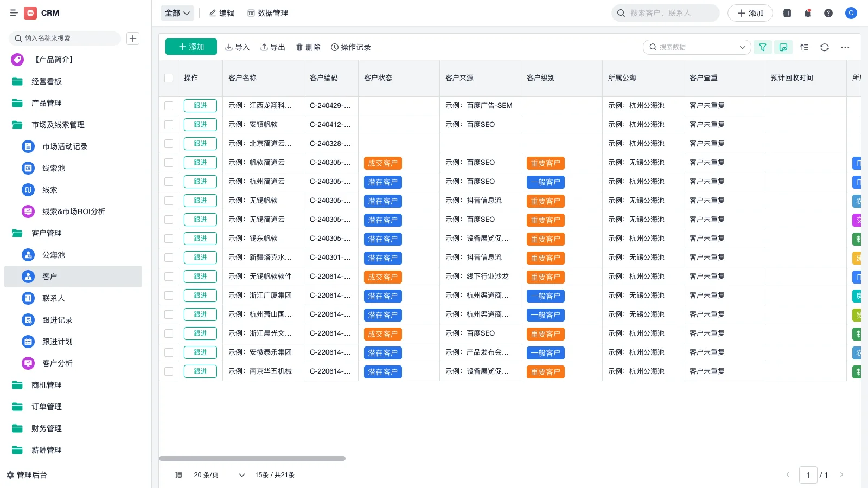The image size is (868, 488).
Task: Add a new item via the sidebar plus icon
Action: pos(133,38)
